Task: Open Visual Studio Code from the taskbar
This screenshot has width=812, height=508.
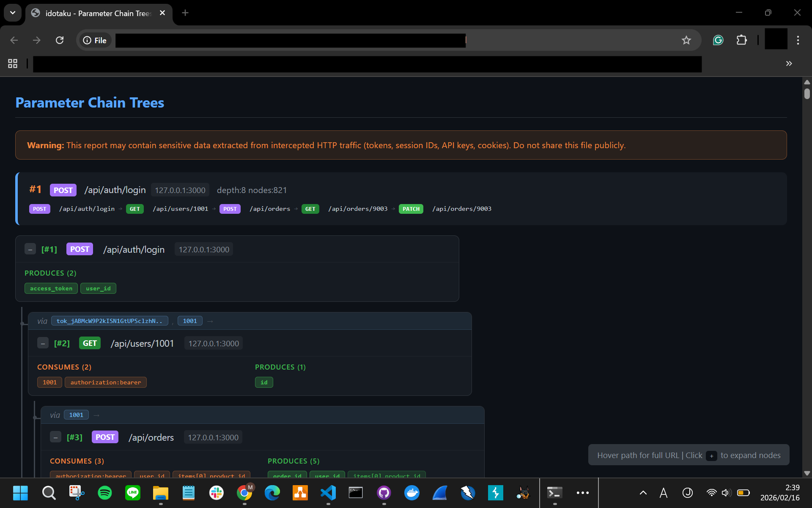Action: point(328,493)
